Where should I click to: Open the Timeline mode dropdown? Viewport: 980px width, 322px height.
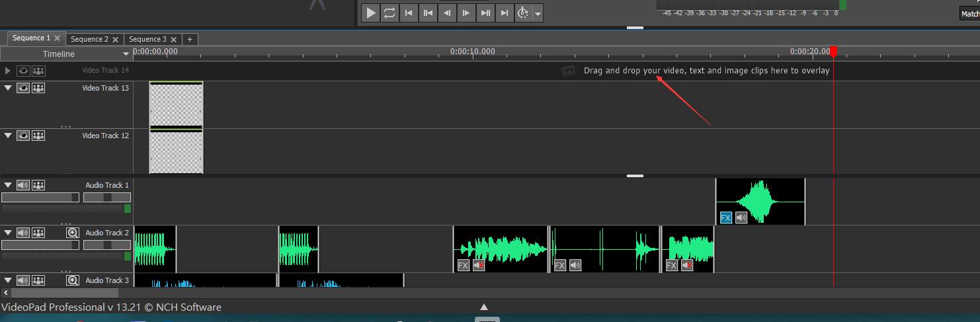126,54
